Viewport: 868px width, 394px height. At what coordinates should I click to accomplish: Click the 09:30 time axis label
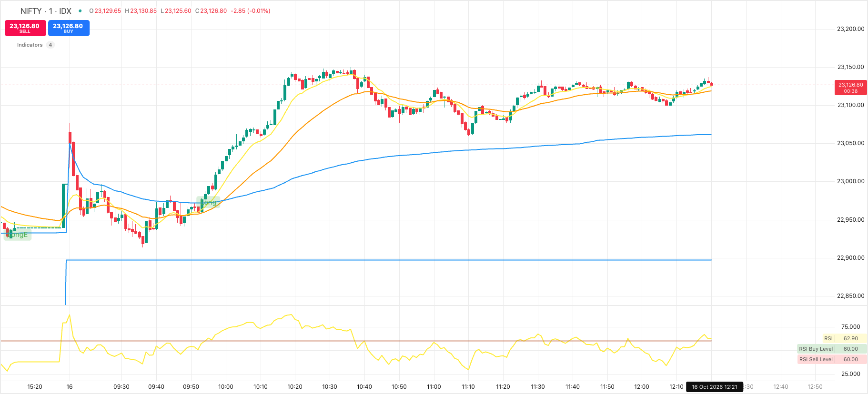pos(121,387)
